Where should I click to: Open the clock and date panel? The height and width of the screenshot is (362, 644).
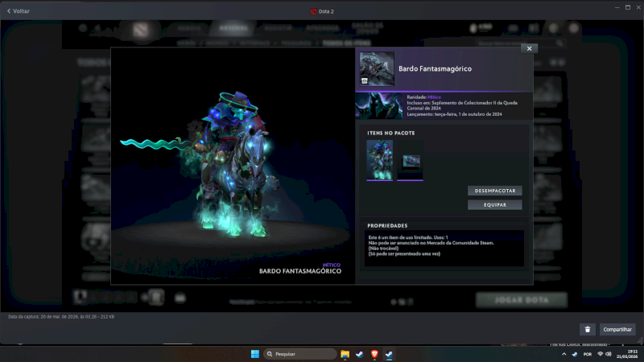(627, 354)
